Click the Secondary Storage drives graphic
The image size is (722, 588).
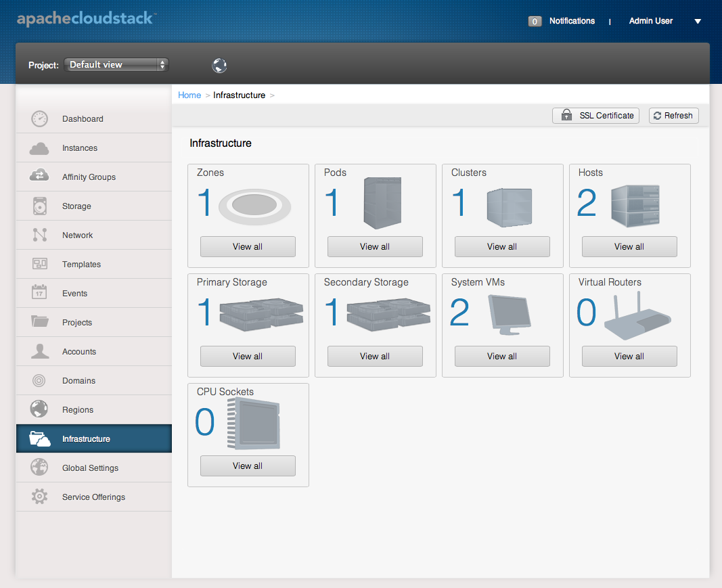388,315
